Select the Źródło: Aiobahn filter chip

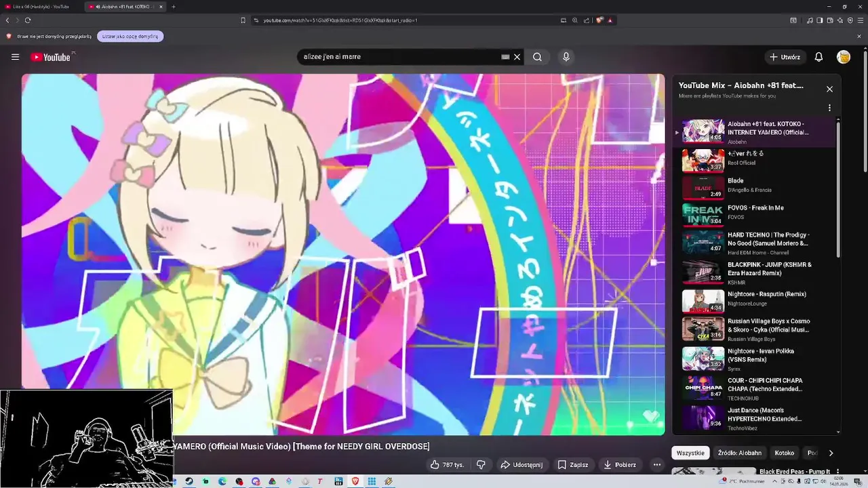click(x=740, y=453)
